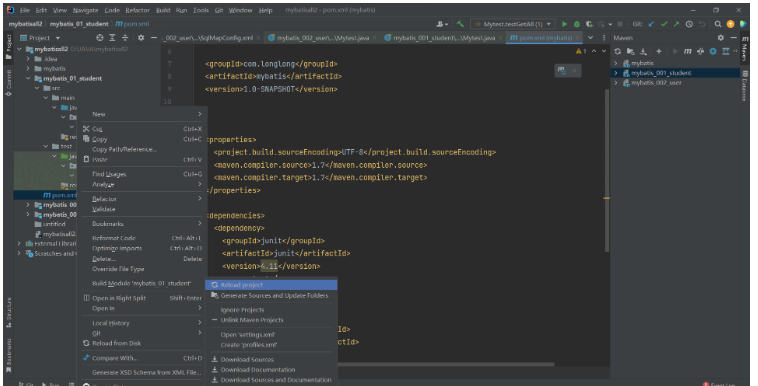The image size is (758, 386).
Task: Click Project panel locate target icon
Action: pos(100,38)
